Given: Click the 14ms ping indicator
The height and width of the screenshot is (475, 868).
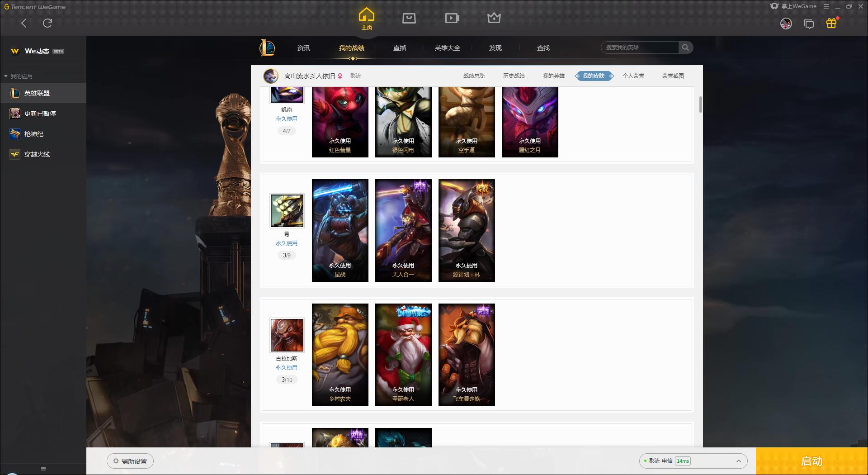Looking at the screenshot, I should click(x=683, y=461).
